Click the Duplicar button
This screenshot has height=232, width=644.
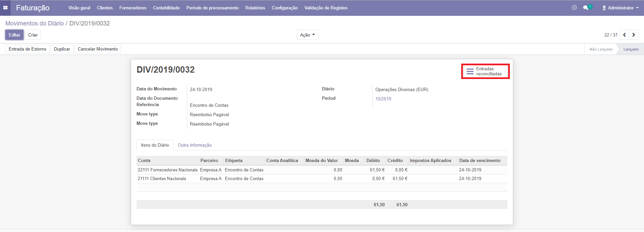[x=62, y=49]
